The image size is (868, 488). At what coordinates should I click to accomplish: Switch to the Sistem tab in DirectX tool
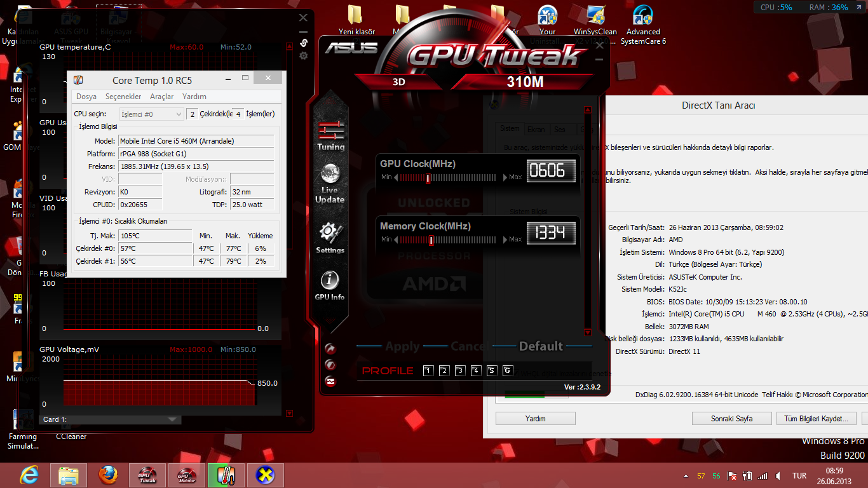(x=510, y=128)
